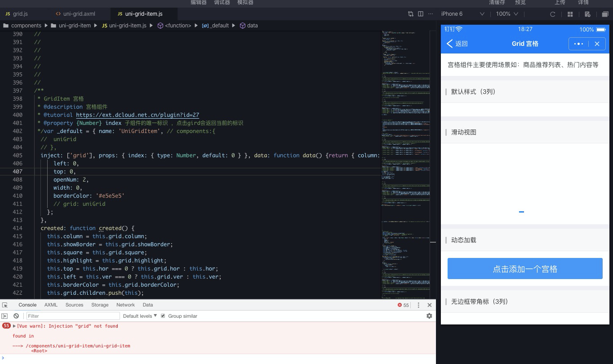The height and width of the screenshot is (364, 613).
Task: Open split editor view icon
Action: click(421, 14)
